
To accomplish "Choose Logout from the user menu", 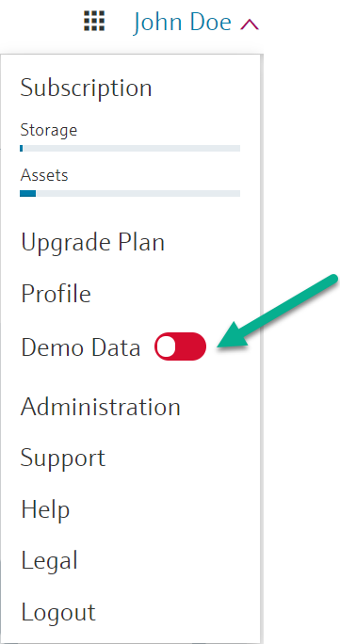I will click(58, 612).
